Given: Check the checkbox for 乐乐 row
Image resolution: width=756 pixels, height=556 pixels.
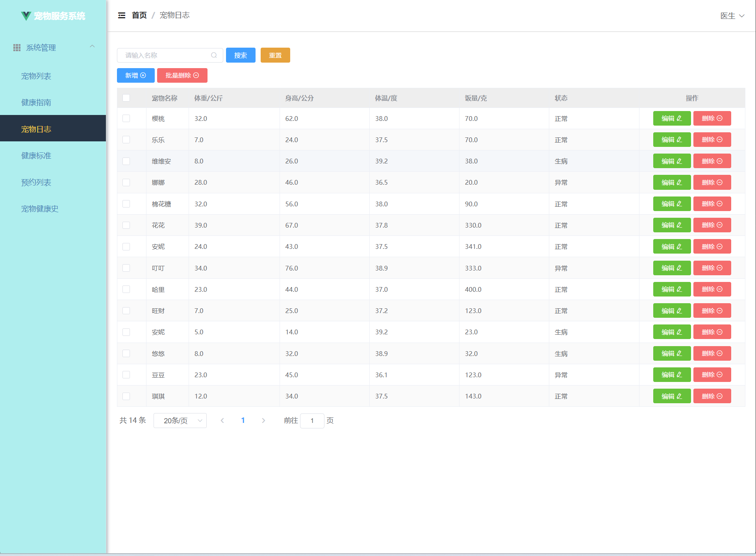Looking at the screenshot, I should tap(126, 140).
